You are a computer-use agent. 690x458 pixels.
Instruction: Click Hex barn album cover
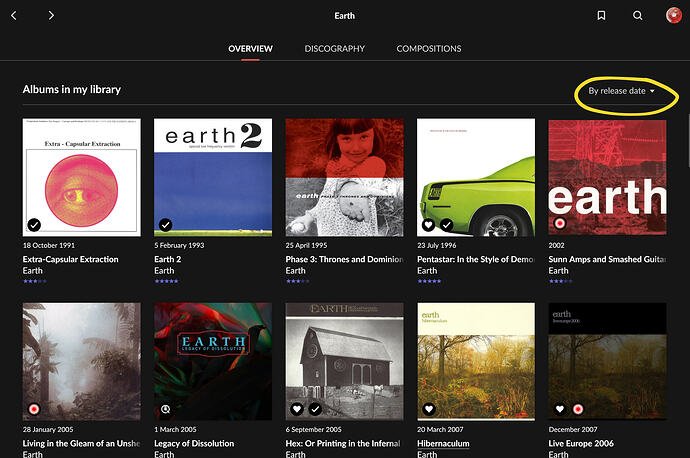tap(345, 362)
